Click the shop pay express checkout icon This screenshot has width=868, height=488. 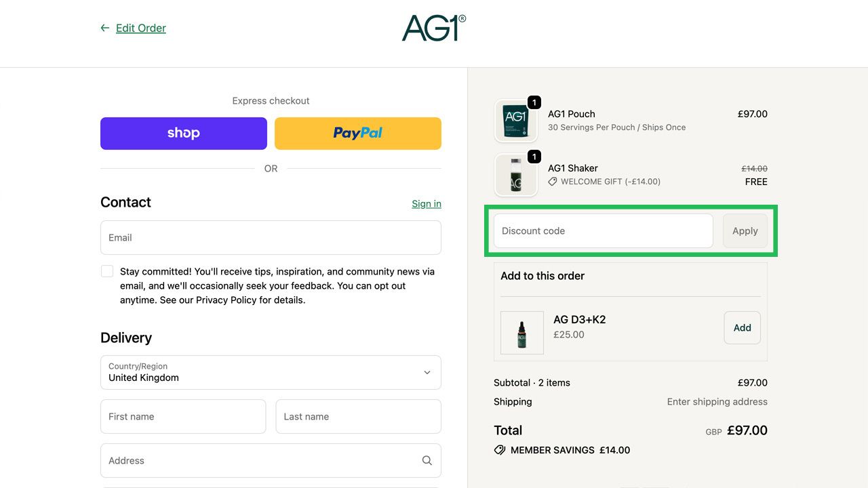tap(183, 133)
